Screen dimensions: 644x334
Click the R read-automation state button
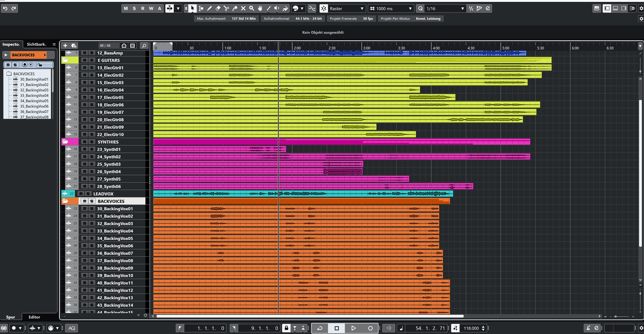143,8
